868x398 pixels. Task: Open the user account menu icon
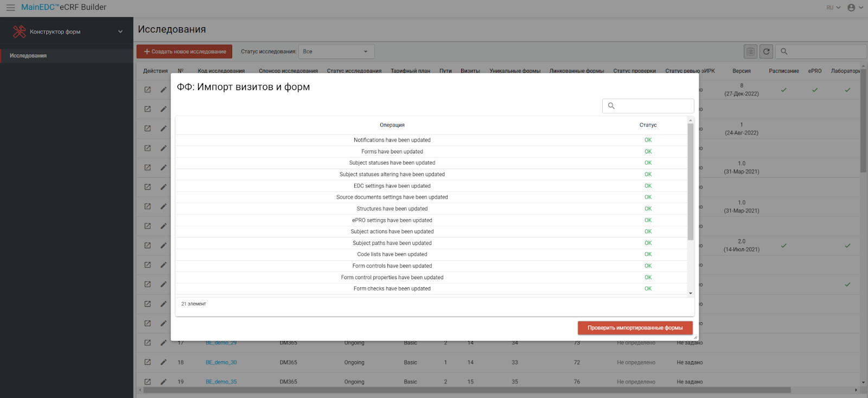[851, 8]
